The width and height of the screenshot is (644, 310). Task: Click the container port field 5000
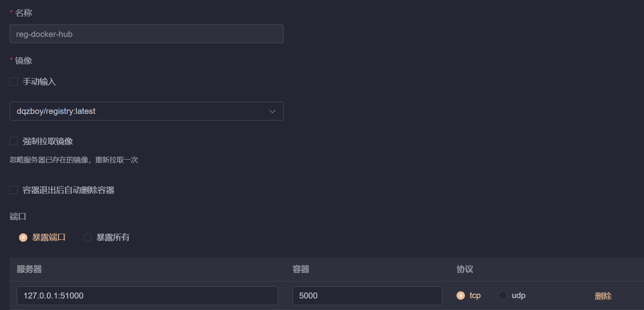tap(367, 296)
